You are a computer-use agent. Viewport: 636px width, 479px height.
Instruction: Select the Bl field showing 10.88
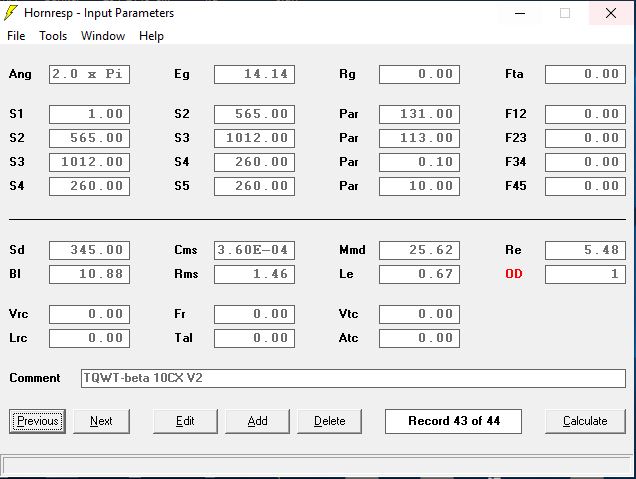coord(89,274)
